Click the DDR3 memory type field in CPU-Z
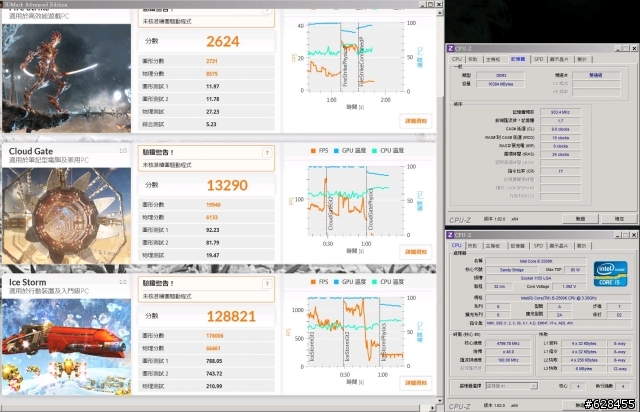The height and width of the screenshot is (412, 640). click(501, 76)
